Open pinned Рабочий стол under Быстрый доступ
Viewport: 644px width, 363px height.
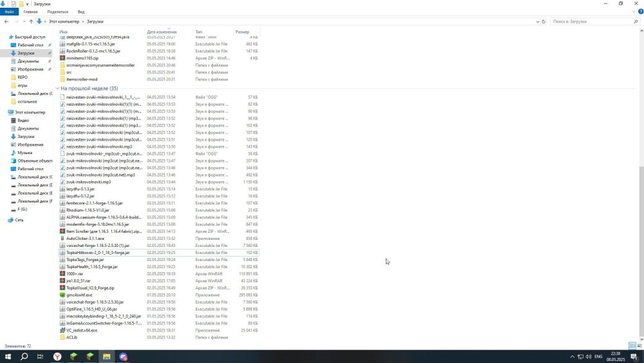click(x=30, y=44)
